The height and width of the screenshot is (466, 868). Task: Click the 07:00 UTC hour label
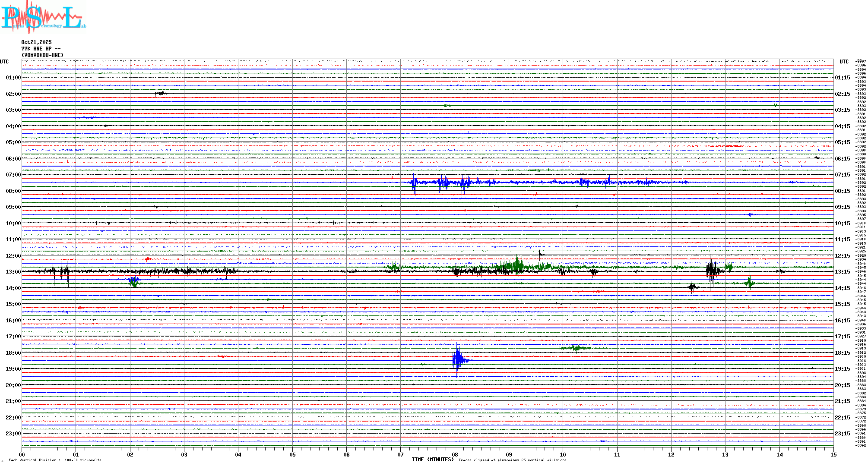[13, 175]
